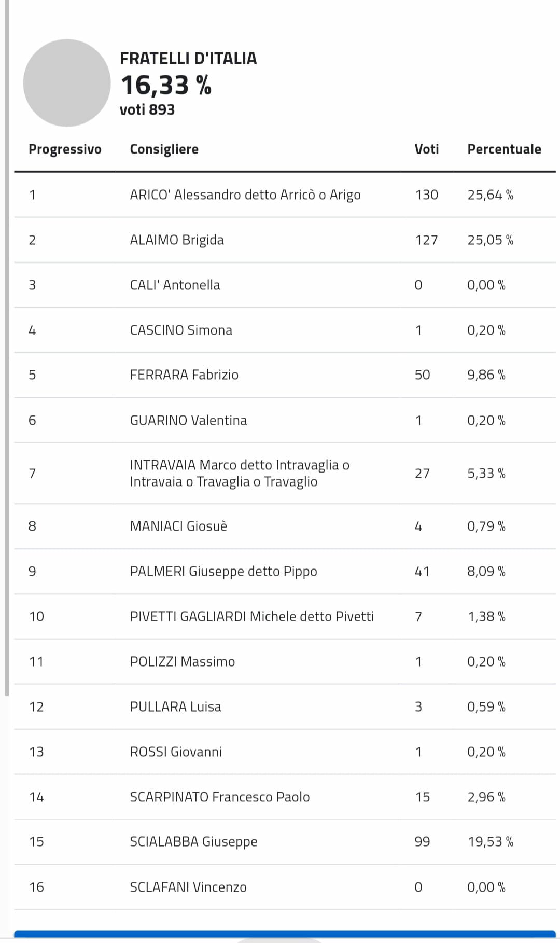Click the Percentuale column header
The width and height of the screenshot is (560, 943).
tap(504, 149)
